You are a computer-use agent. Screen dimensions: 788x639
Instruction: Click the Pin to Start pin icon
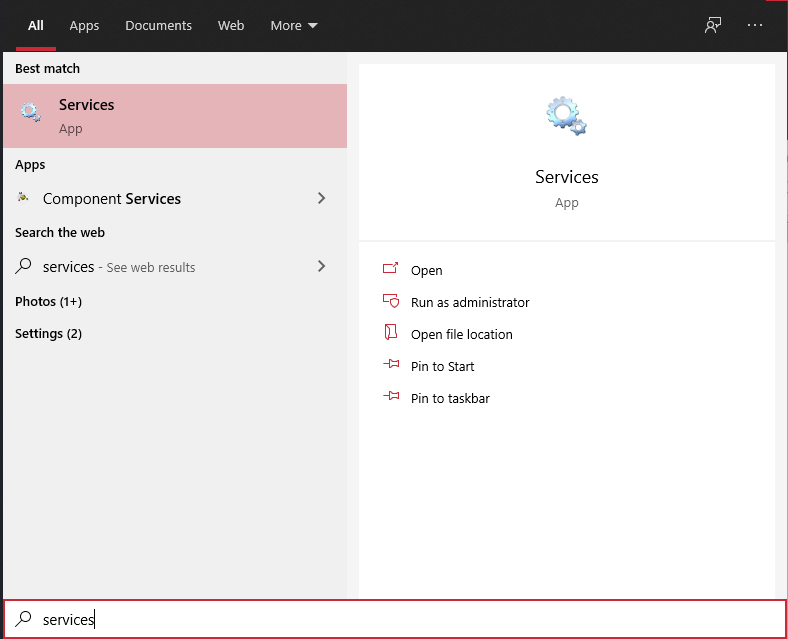(391, 366)
